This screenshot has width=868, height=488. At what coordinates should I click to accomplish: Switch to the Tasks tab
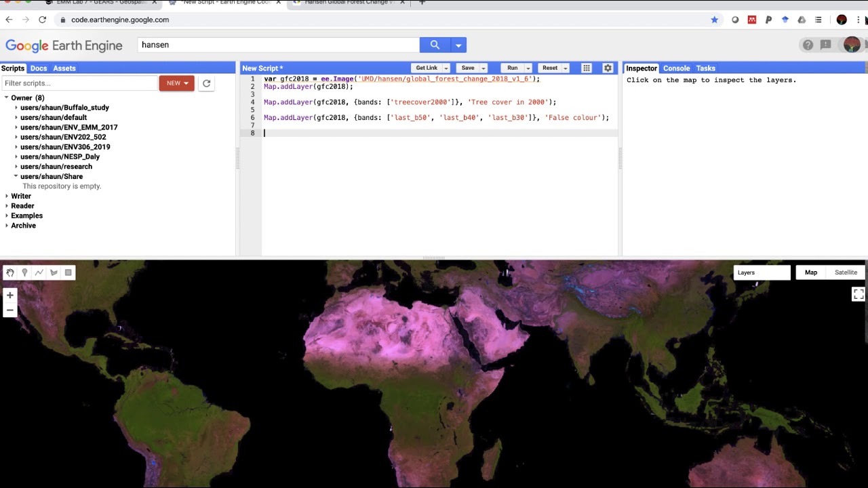705,68
